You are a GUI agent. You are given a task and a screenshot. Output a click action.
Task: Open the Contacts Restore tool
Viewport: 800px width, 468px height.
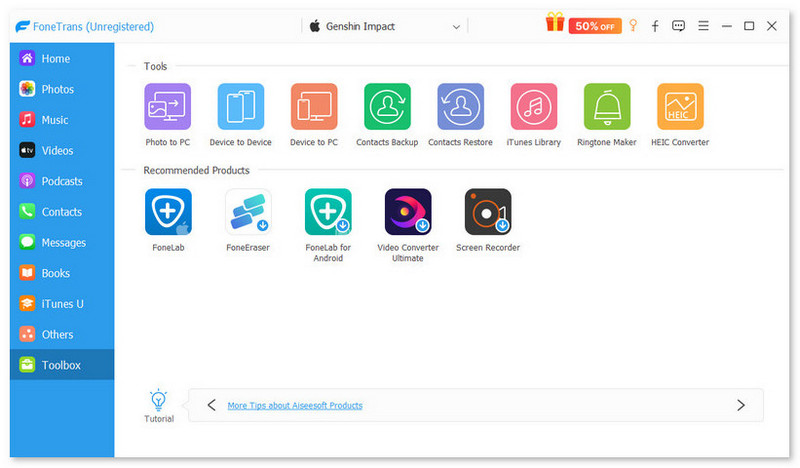click(x=460, y=107)
